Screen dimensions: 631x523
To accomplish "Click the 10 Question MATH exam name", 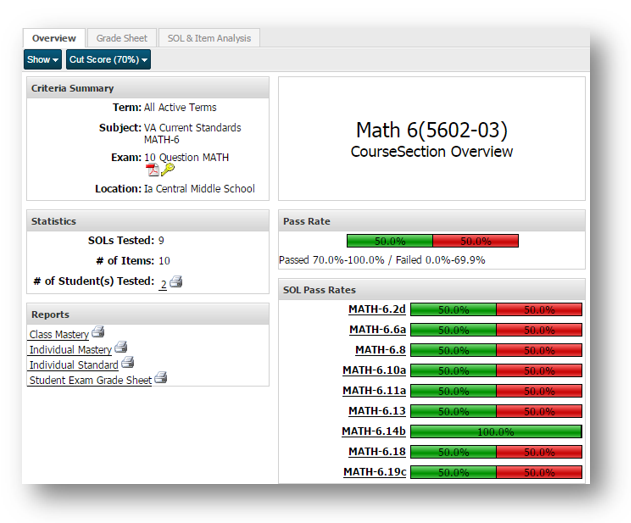I will (x=186, y=157).
